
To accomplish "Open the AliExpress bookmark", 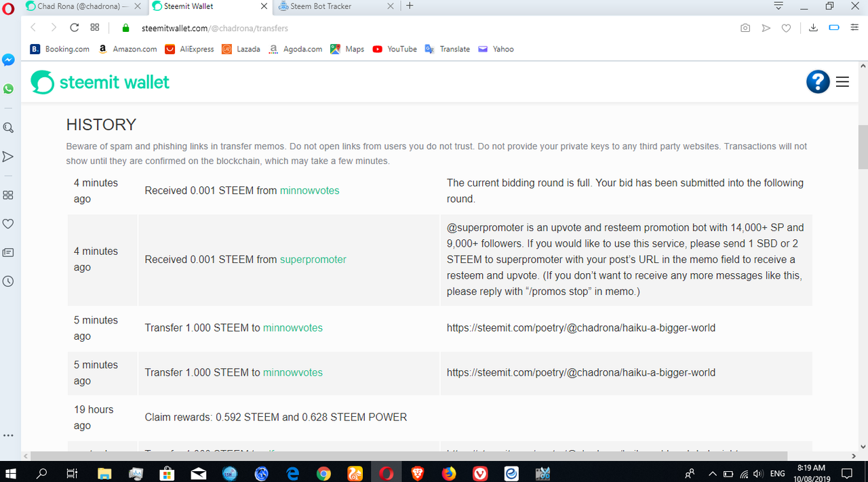I will [190, 49].
